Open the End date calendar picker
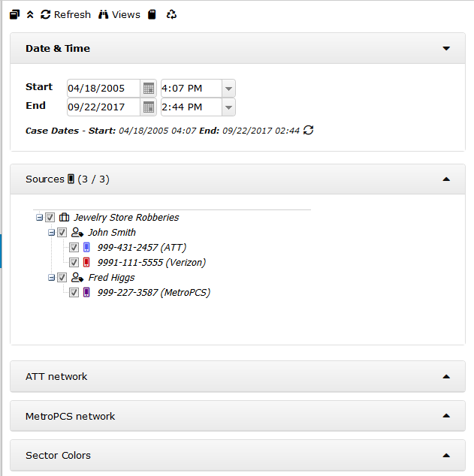Viewport: 474px width, 476px height. coord(149,107)
